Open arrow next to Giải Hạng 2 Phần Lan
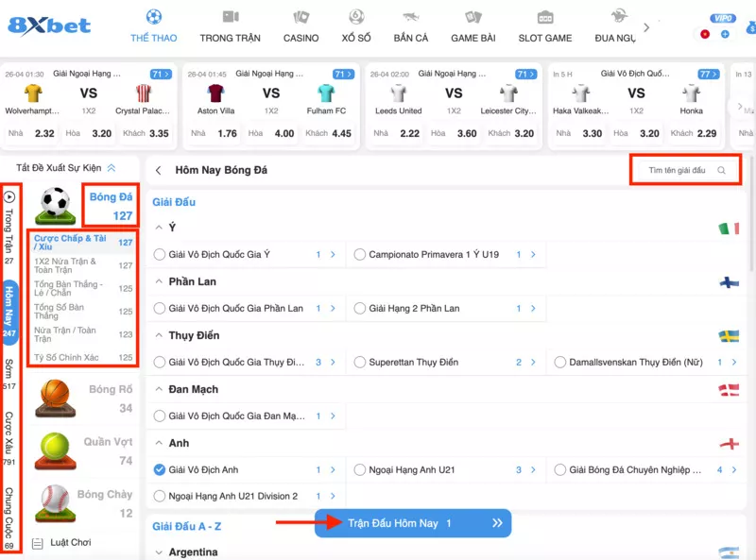Viewport: 756px width, 560px height. pos(533,308)
